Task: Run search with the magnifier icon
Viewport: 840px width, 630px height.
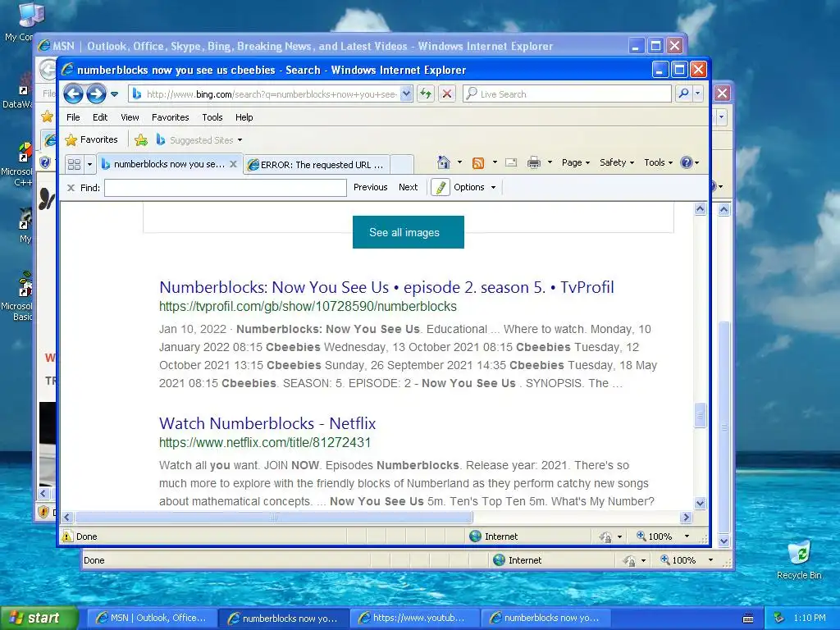Action: click(683, 94)
